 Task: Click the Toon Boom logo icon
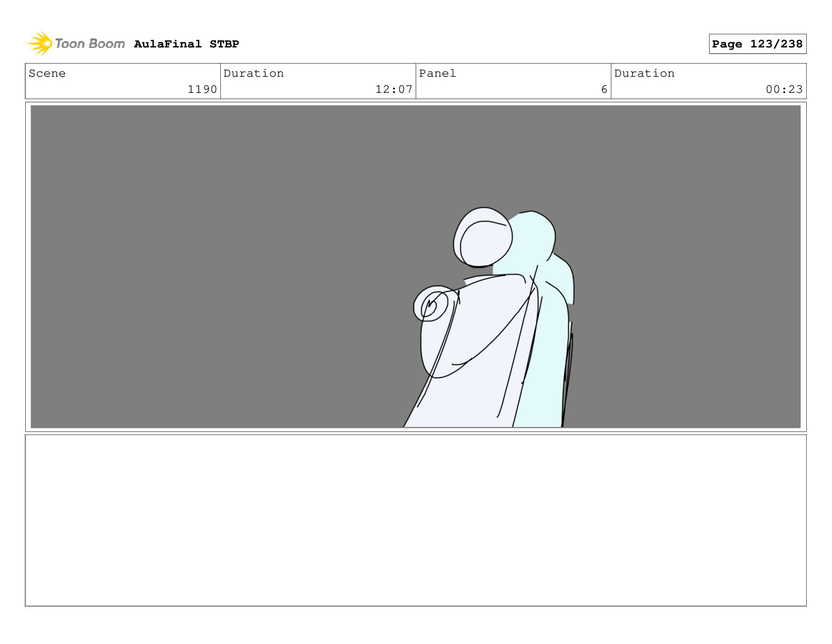coord(40,43)
